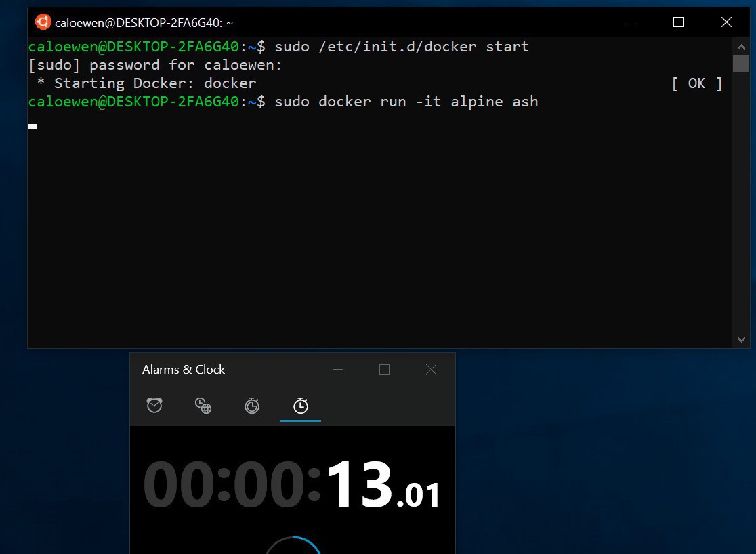The height and width of the screenshot is (554, 756).
Task: Click the terminal scrollbar up arrow
Action: 741,47
